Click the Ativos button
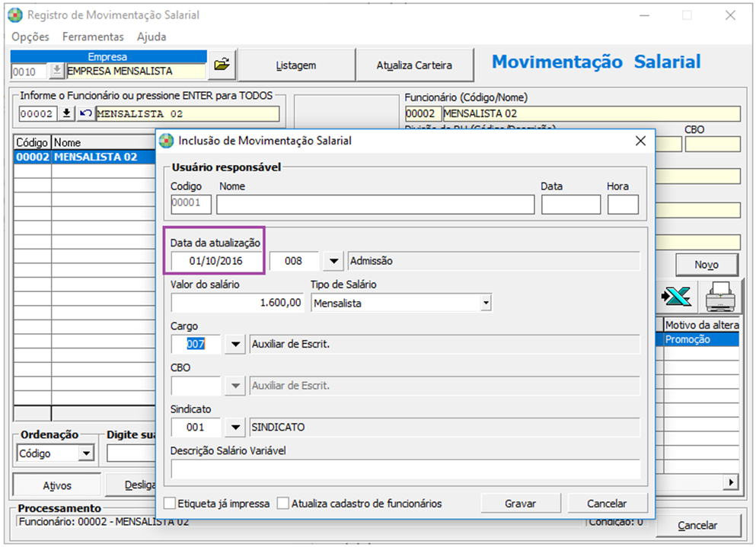Screen dimensions: 756x547 tap(57, 485)
